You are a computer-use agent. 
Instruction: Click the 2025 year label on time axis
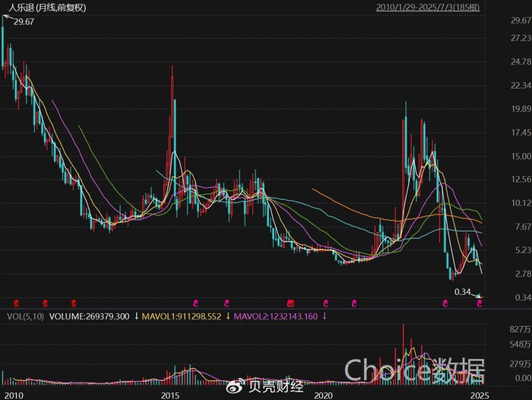click(x=480, y=395)
